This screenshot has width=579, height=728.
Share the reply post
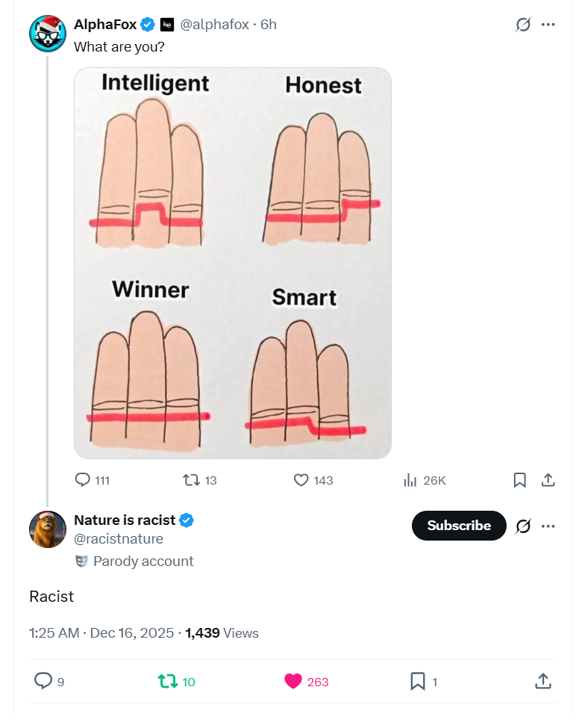[x=543, y=681]
